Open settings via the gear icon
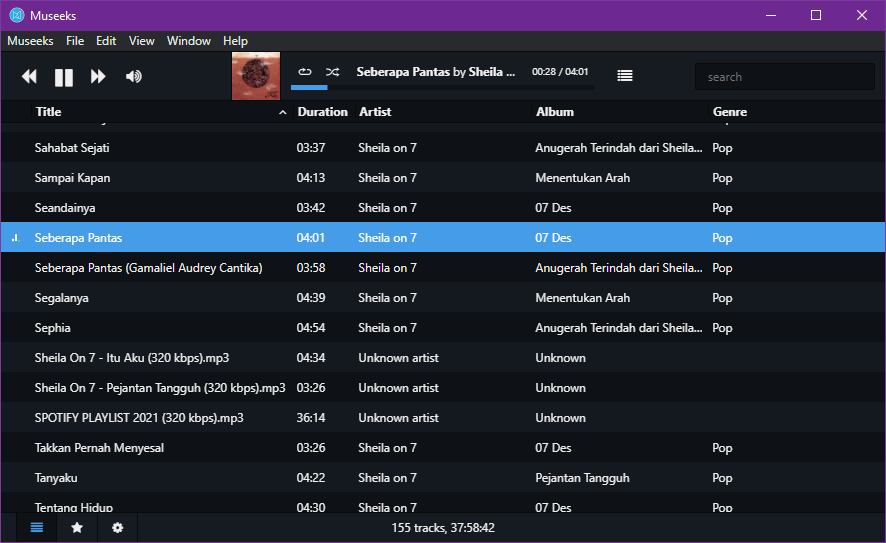The height and width of the screenshot is (543, 886). point(118,528)
